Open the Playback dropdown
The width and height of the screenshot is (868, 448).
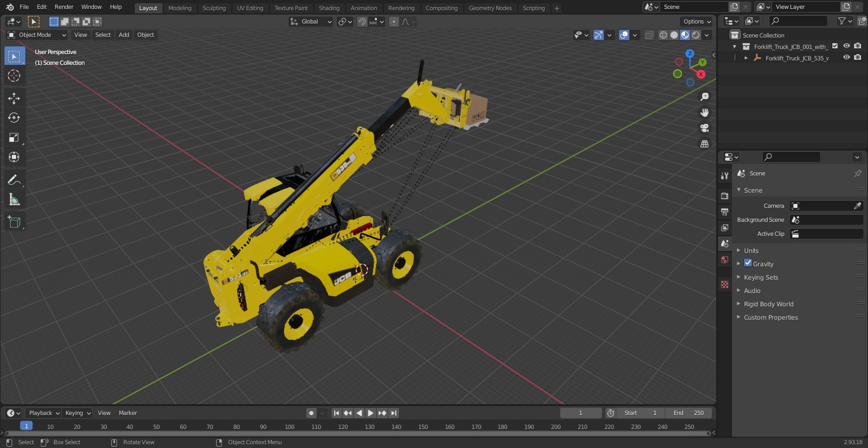click(43, 413)
